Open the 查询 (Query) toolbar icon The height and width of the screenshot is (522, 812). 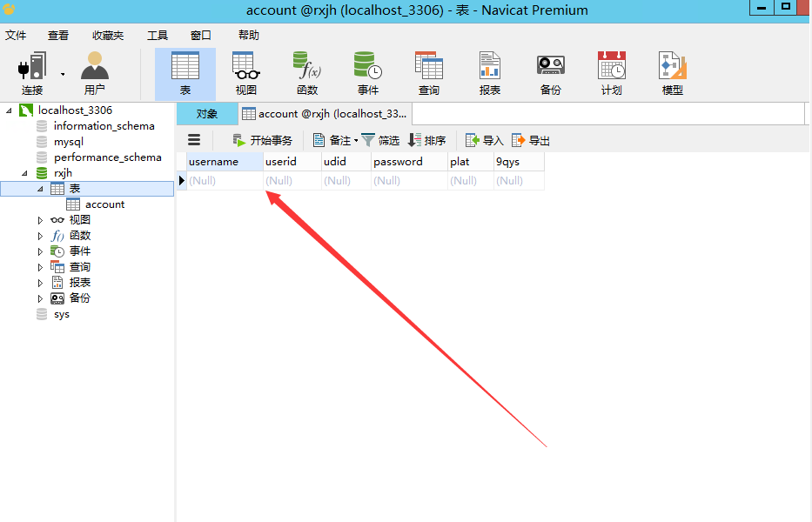coord(429,73)
